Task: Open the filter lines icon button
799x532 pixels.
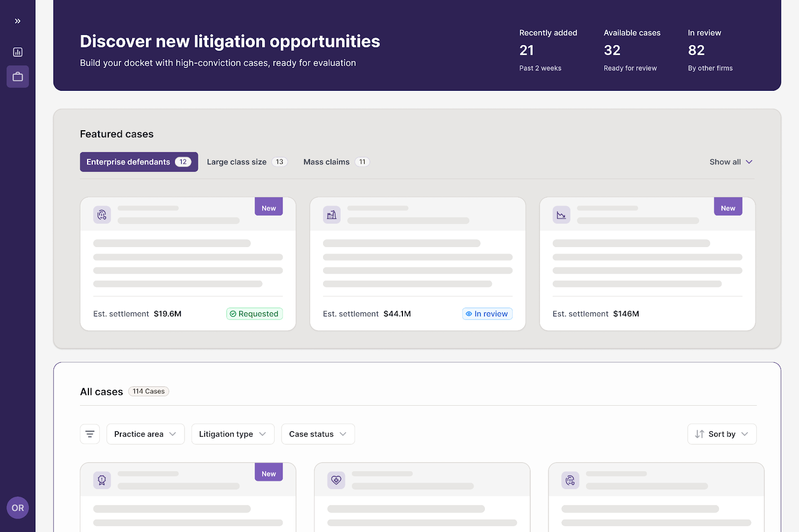Action: 90,434
